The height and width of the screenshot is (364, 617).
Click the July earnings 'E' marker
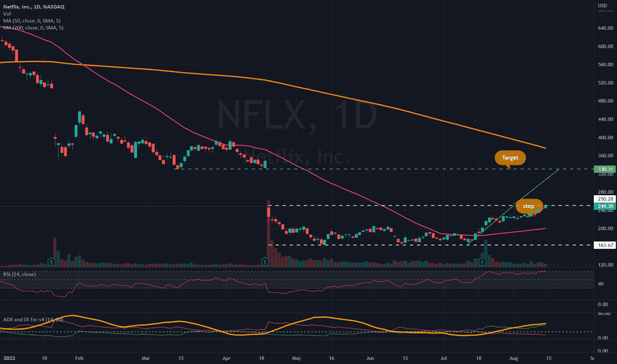482,261
